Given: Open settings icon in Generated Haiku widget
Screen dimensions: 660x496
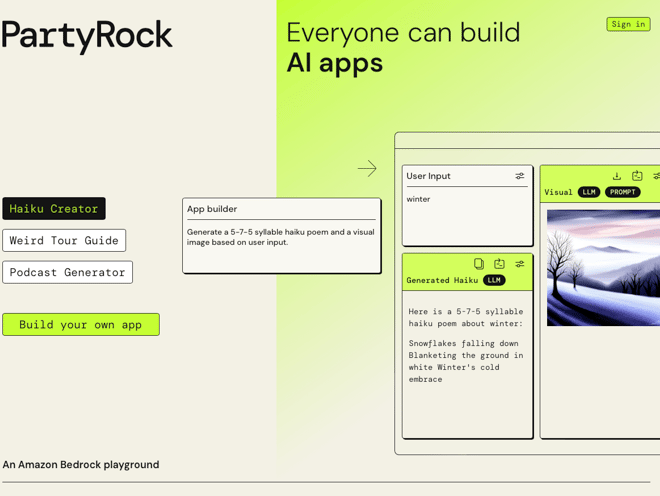Looking at the screenshot, I should click(520, 264).
